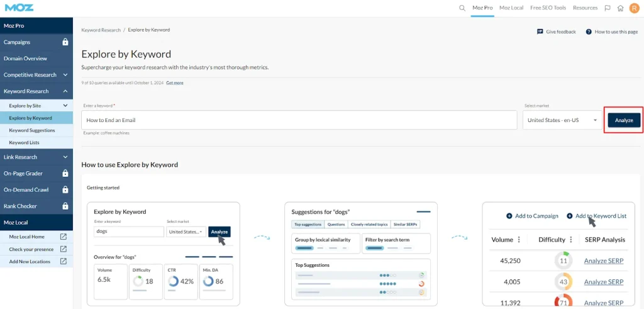Click the dogs keyword field in example
The image size is (644, 309).
129,232
